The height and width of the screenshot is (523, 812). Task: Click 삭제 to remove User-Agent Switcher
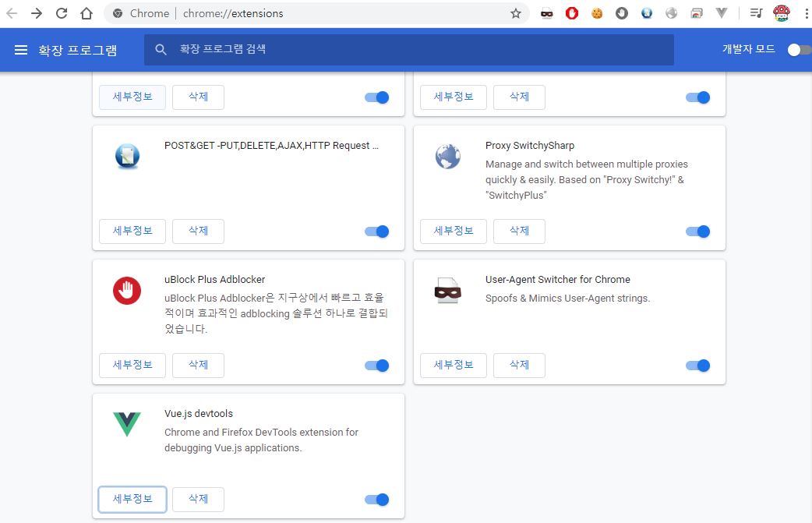point(520,365)
